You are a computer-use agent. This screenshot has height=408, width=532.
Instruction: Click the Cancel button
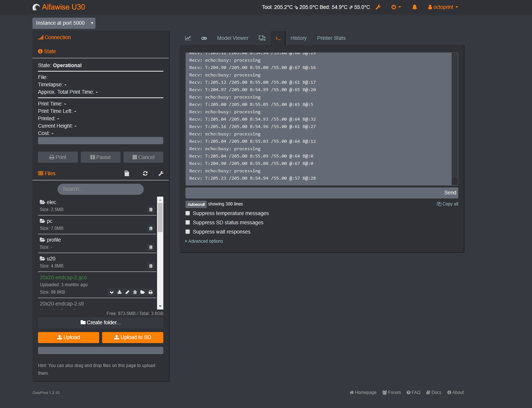143,157
